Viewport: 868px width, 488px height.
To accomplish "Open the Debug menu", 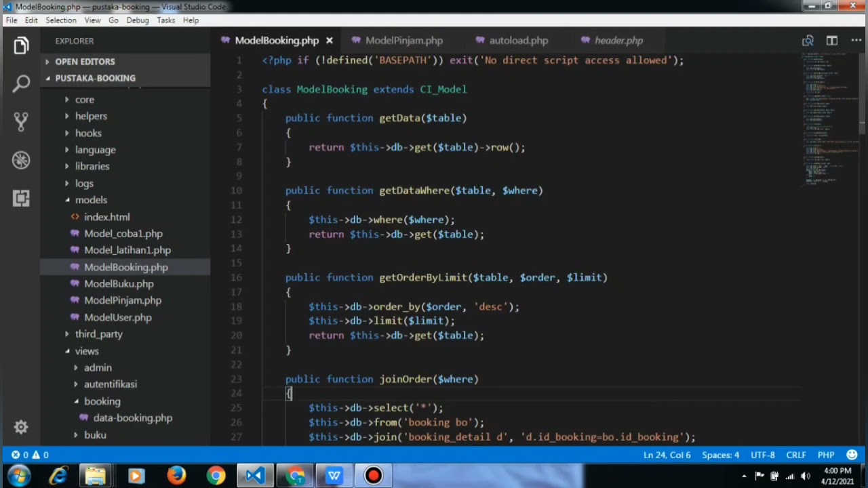I will [x=137, y=20].
